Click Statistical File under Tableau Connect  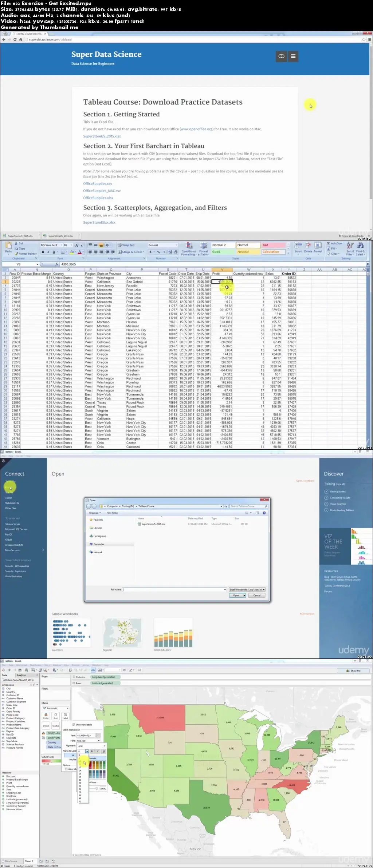[12, 503]
